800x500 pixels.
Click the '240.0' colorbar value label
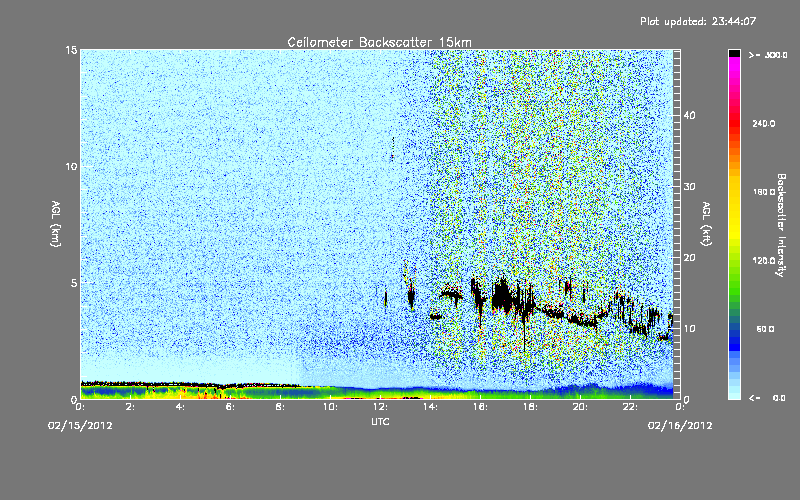click(x=764, y=123)
